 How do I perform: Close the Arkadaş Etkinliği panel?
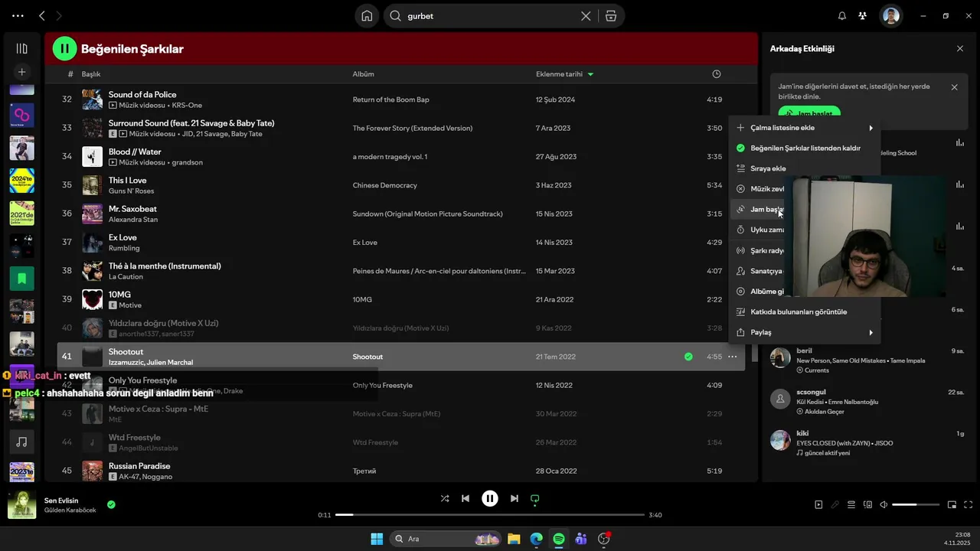pyautogui.click(x=960, y=49)
